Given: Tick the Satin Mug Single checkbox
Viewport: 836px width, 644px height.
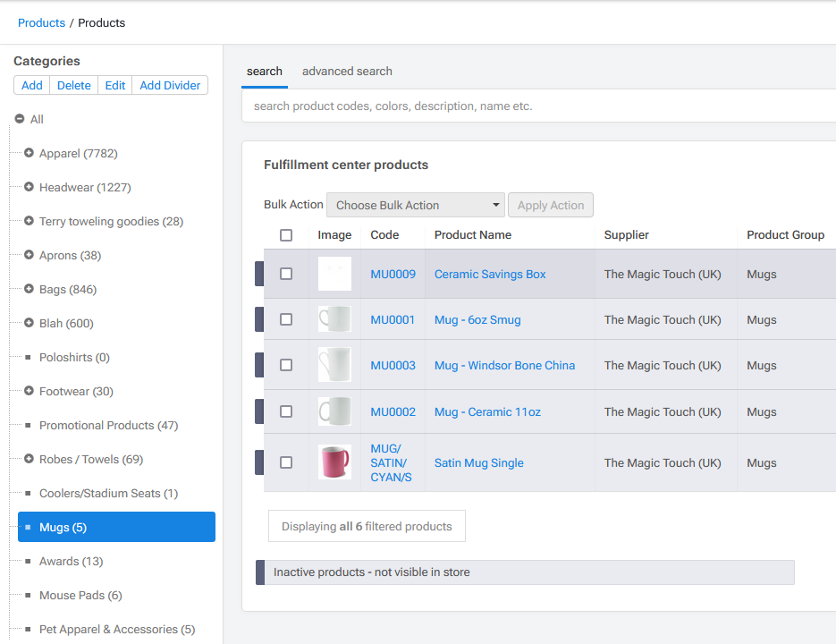Looking at the screenshot, I should coord(286,462).
